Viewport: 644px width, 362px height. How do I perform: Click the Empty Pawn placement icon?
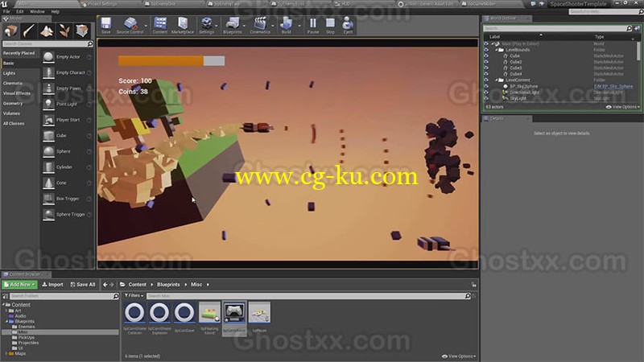(48, 88)
